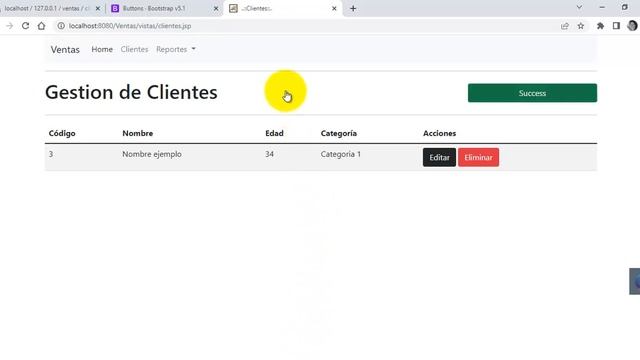This screenshot has width=640, height=360.
Task: Open the Chrome profile avatar
Action: (x=632, y=26)
